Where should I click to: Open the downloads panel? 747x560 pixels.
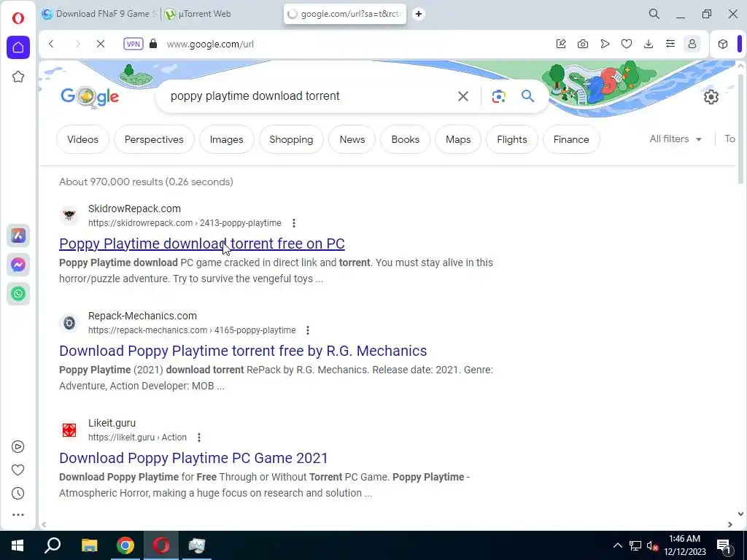pyautogui.click(x=649, y=44)
